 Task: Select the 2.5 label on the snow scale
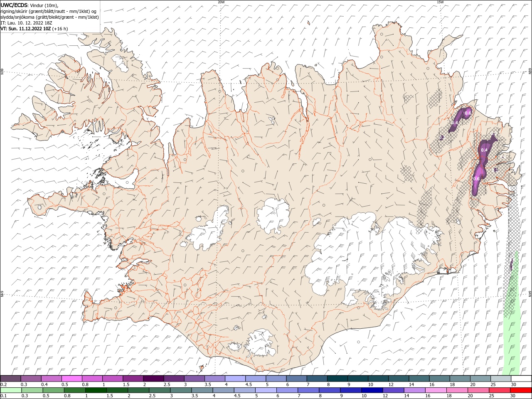click(167, 384)
